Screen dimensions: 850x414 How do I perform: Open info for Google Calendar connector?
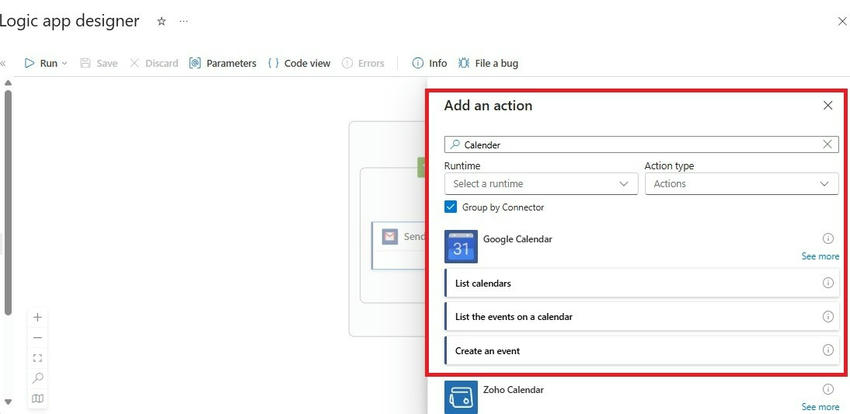828,239
